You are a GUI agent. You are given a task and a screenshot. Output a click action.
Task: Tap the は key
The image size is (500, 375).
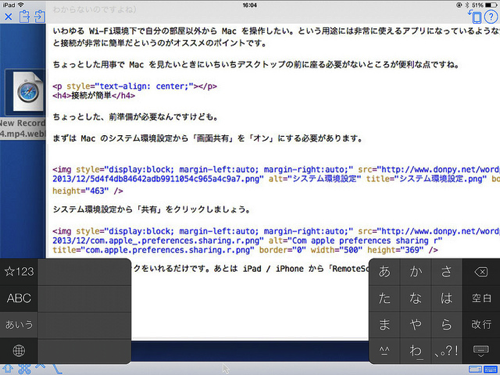(446, 298)
